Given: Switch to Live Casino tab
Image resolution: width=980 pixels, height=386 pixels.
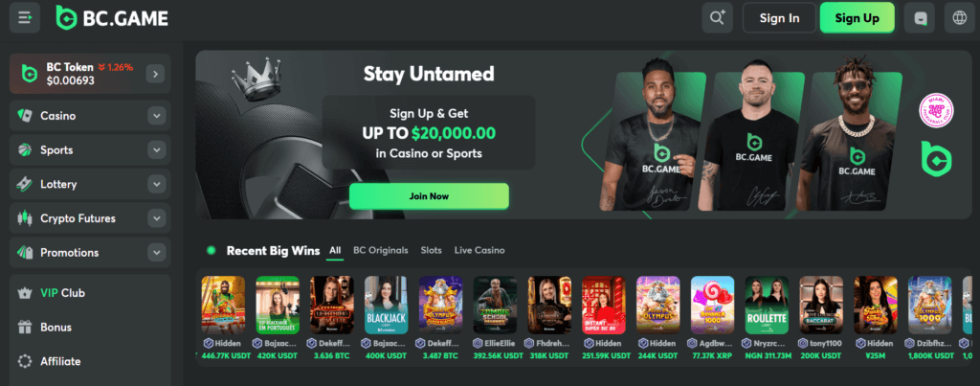Looking at the screenshot, I should point(479,250).
